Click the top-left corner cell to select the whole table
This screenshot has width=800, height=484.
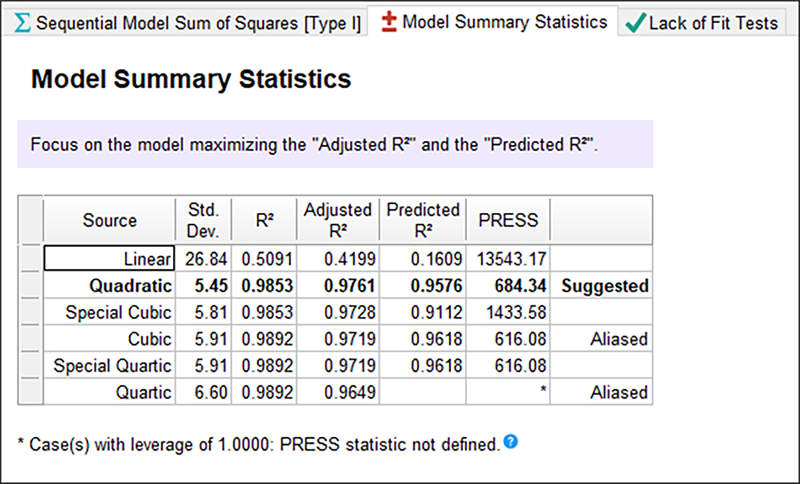pyautogui.click(x=30, y=220)
